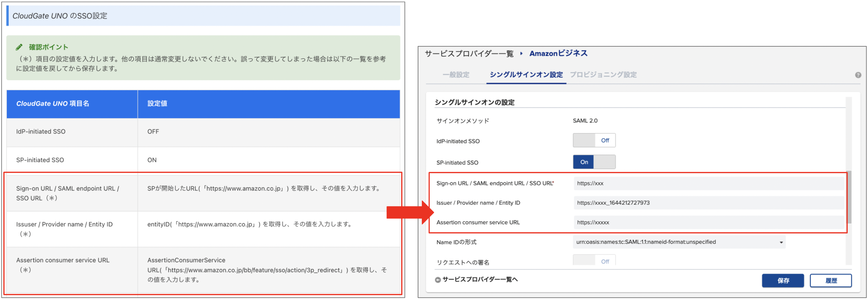Click the CloudGate UNO のSSO設定 heading
The image size is (868, 299).
click(60, 16)
